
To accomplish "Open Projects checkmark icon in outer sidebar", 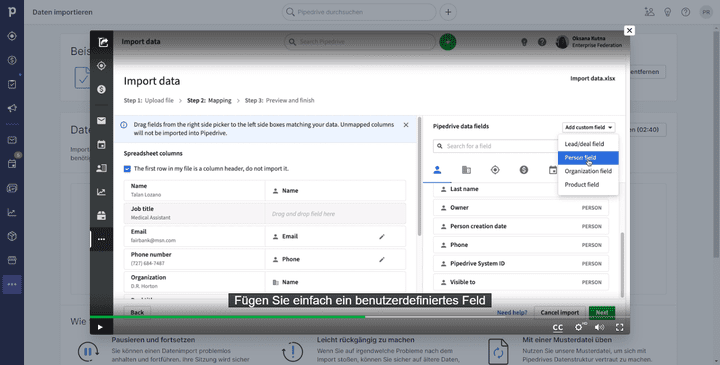I will point(12,84).
